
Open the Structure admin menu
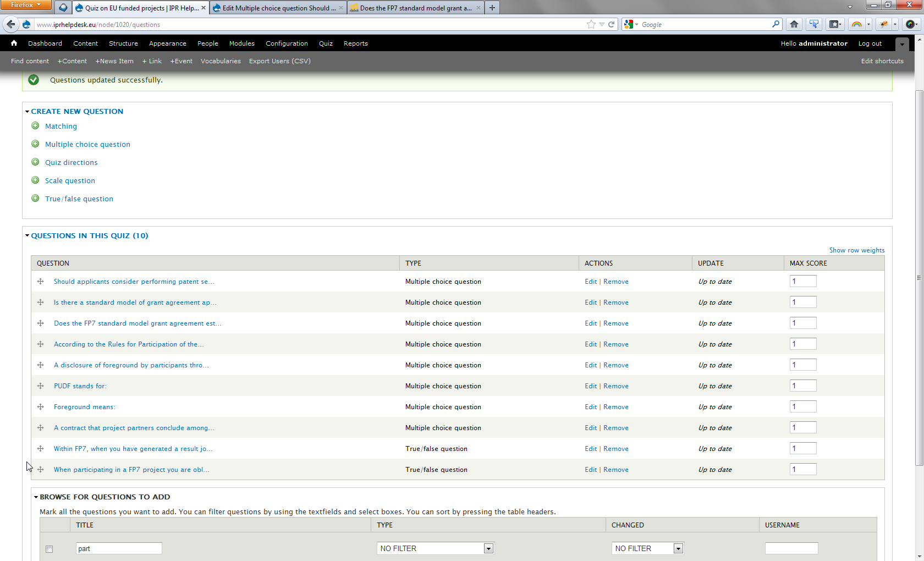pos(123,43)
